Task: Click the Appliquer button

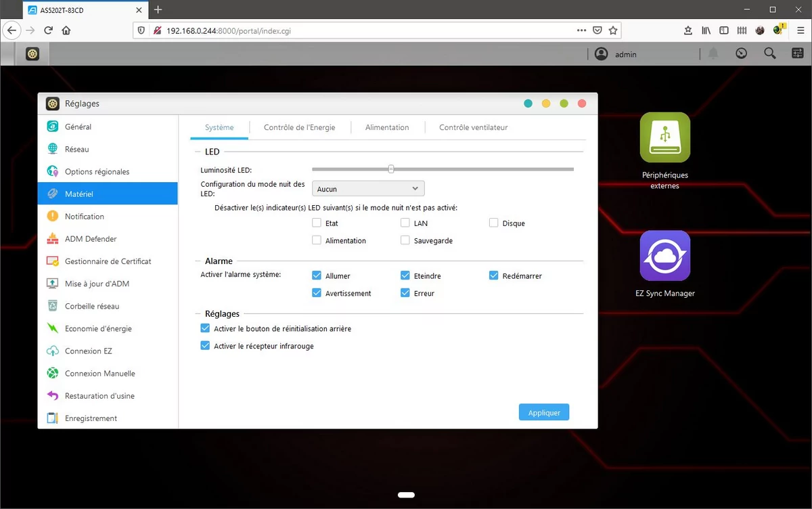Action: [x=544, y=412]
